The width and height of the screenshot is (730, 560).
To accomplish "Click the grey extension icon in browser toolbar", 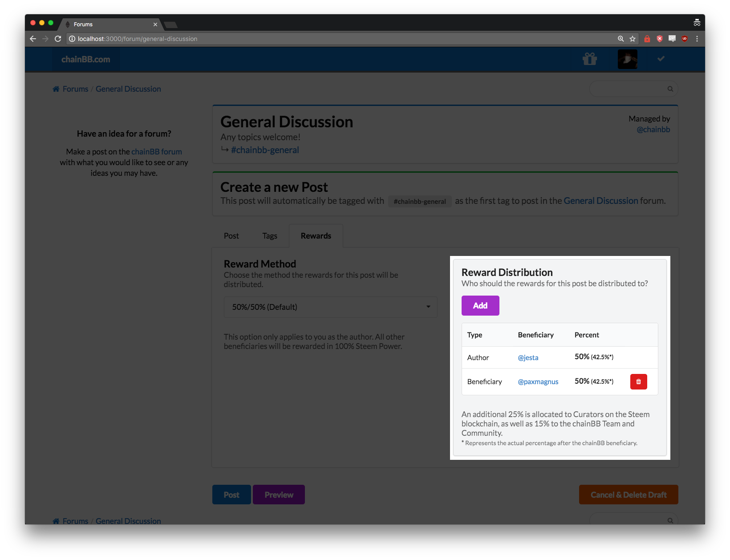I will (672, 39).
